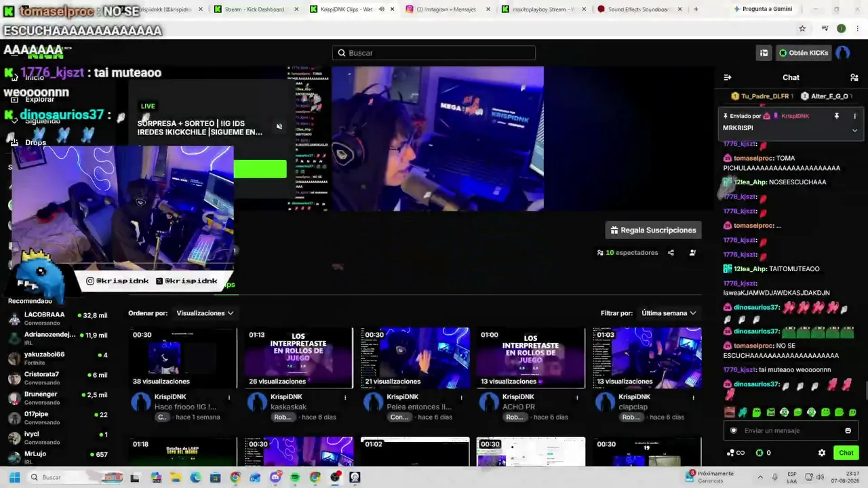Click the Obtén KICKs button
The height and width of the screenshot is (488, 868).
tap(804, 53)
